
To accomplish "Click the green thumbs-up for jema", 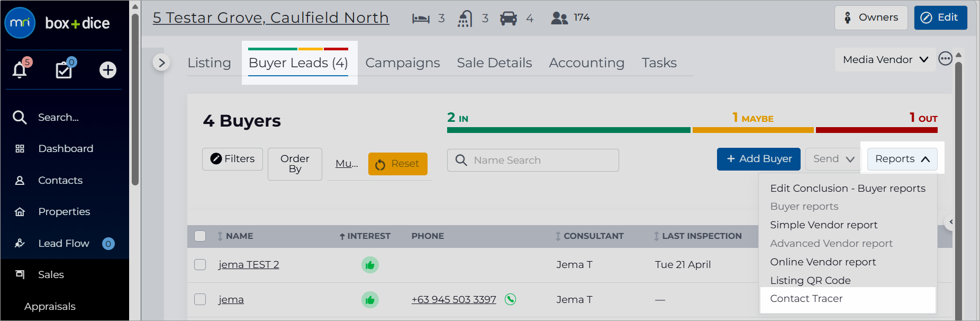I will pos(370,300).
